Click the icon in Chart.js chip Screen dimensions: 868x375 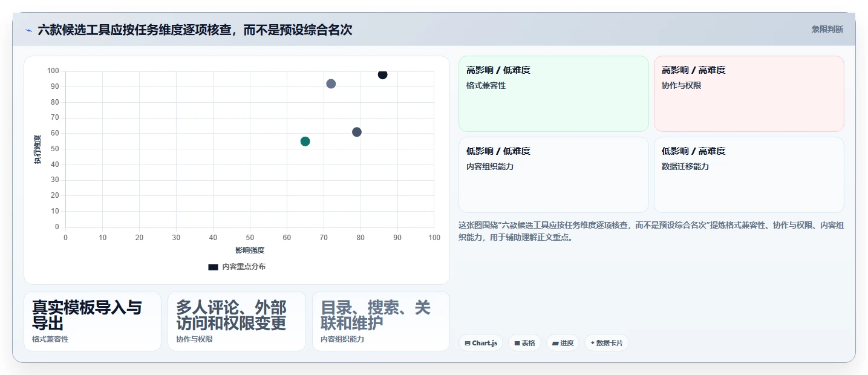point(468,343)
